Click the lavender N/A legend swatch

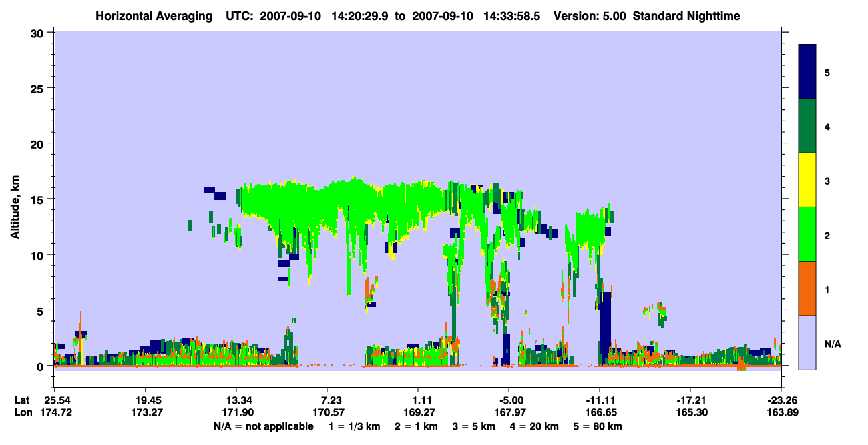807,342
